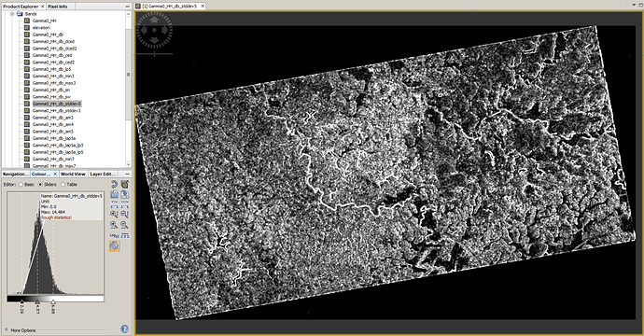
Task: Select the Gamma0_HH_db_max3 band
Action: click(x=54, y=83)
